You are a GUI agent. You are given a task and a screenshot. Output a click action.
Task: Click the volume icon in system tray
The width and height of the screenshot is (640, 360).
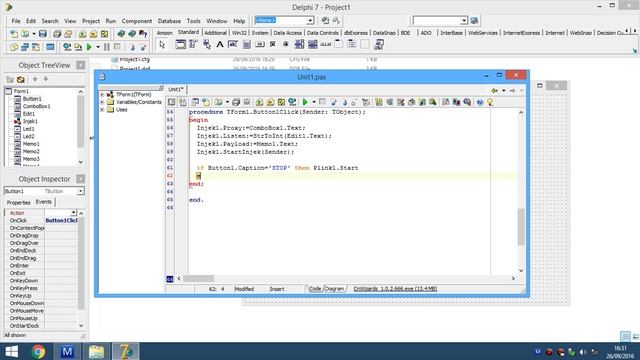pyautogui.click(x=582, y=352)
